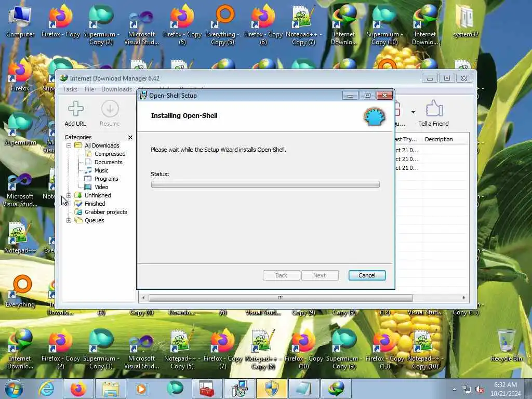The image size is (532, 399).
Task: Click Add URL in Internet Download Manager
Action: 75,114
